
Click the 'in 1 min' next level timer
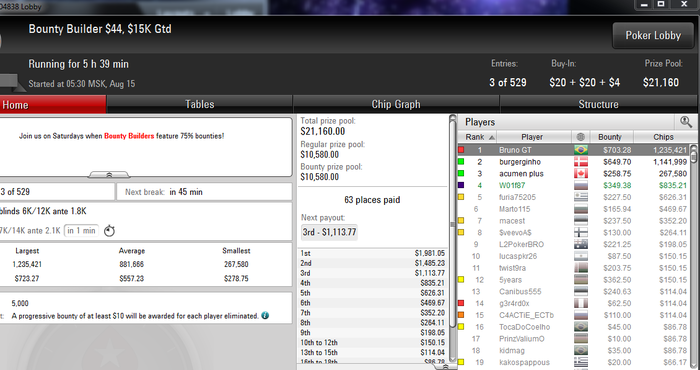(81, 230)
